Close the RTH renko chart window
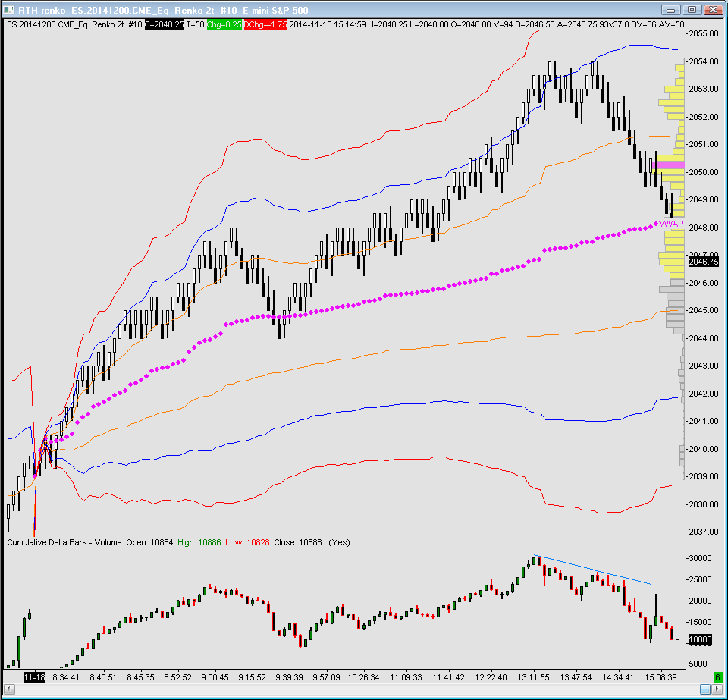This screenshot has height=700, width=728. click(x=713, y=10)
